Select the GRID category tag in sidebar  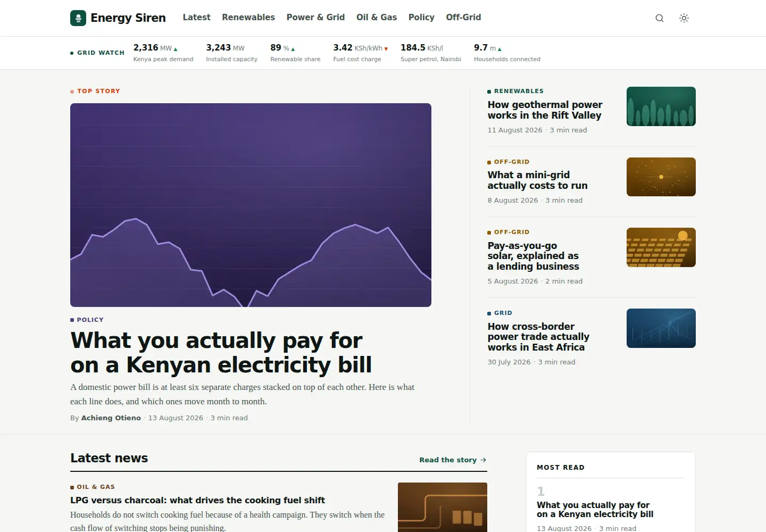tap(500, 313)
